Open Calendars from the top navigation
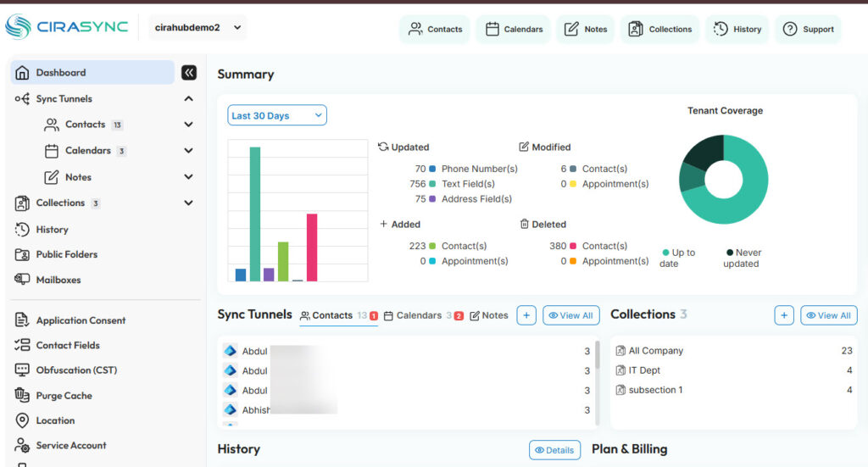 [x=514, y=29]
